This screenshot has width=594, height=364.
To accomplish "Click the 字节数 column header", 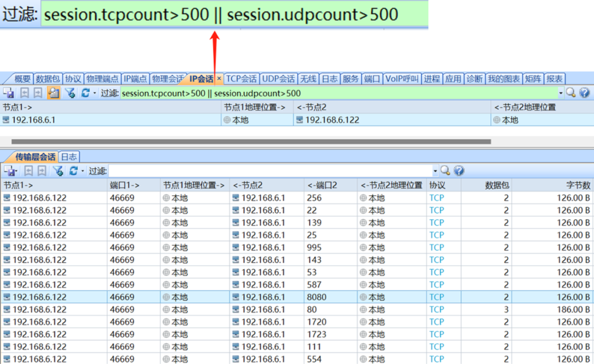I will coord(578,185).
